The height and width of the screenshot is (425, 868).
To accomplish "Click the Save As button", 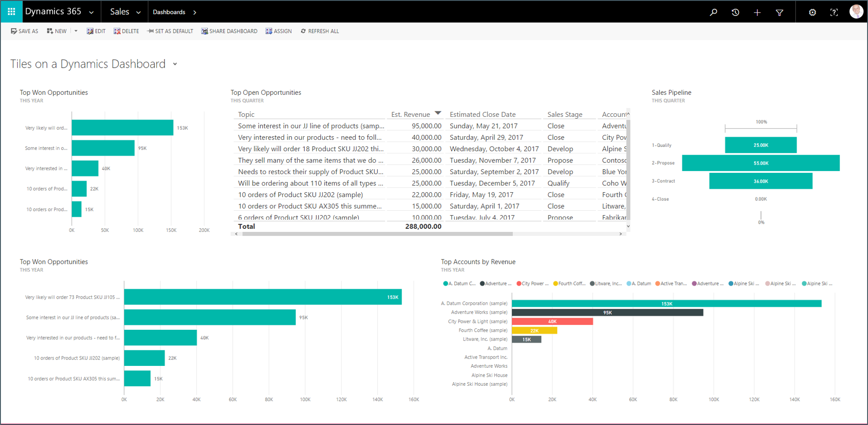I will pos(24,31).
